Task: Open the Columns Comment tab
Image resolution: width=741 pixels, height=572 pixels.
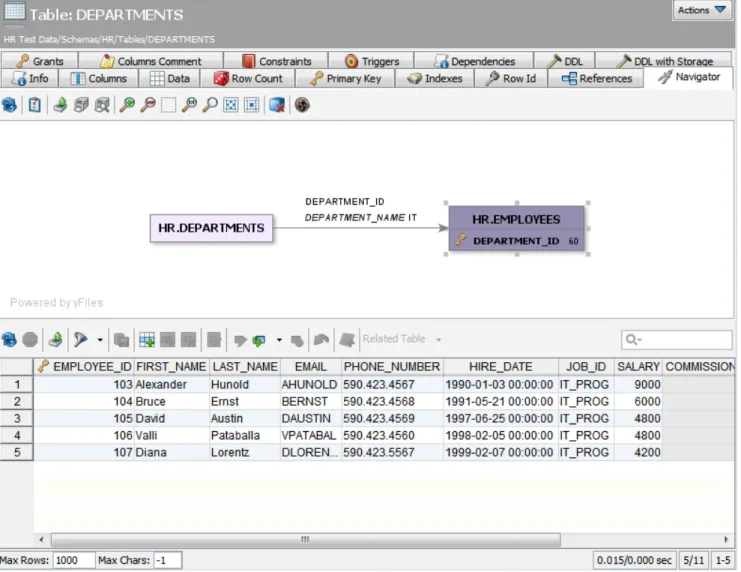Action: pyautogui.click(x=151, y=61)
